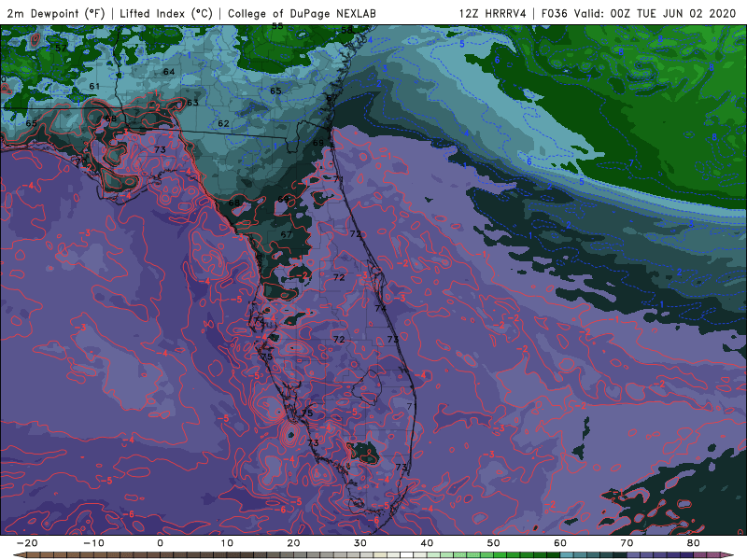
Task: Click the 0 label on the color scale
Action: point(160,543)
